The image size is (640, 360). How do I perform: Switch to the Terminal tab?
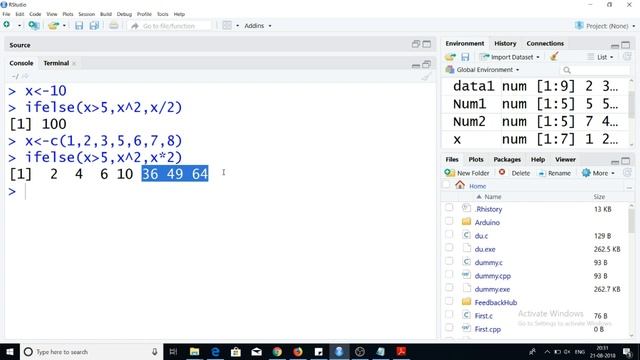coord(56,63)
